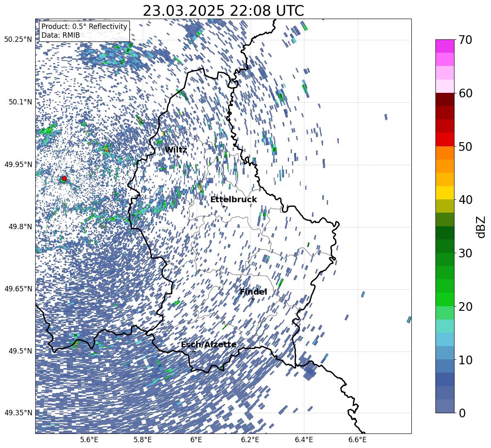491x448 pixels.
Task: Click the Ettelbruck cross marker
Action: (x=224, y=206)
